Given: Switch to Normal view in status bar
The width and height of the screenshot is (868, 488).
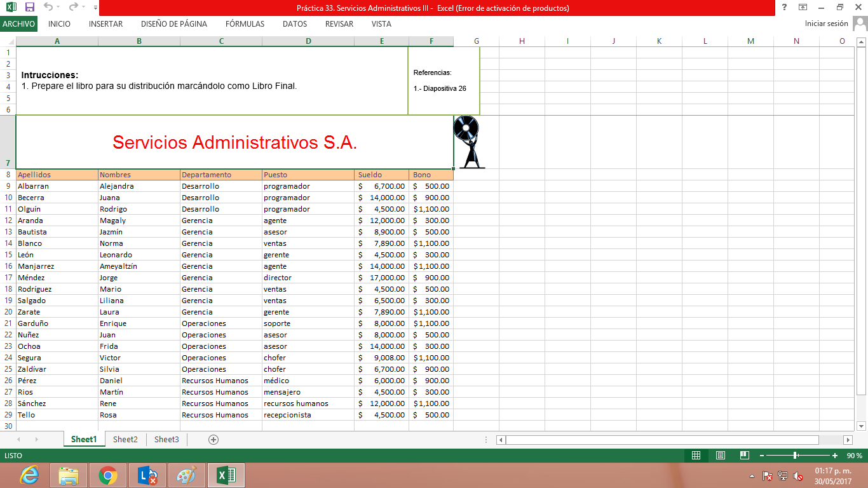Looking at the screenshot, I should (x=696, y=456).
